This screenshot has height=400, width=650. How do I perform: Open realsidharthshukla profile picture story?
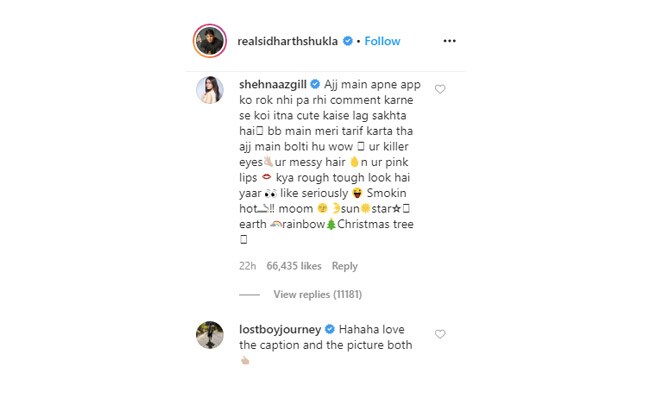tap(210, 41)
